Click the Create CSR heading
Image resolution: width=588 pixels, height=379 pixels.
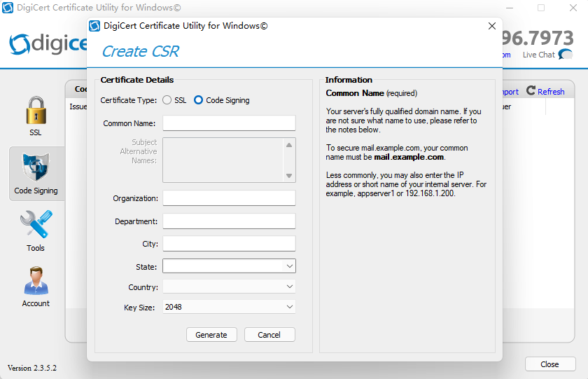(140, 51)
